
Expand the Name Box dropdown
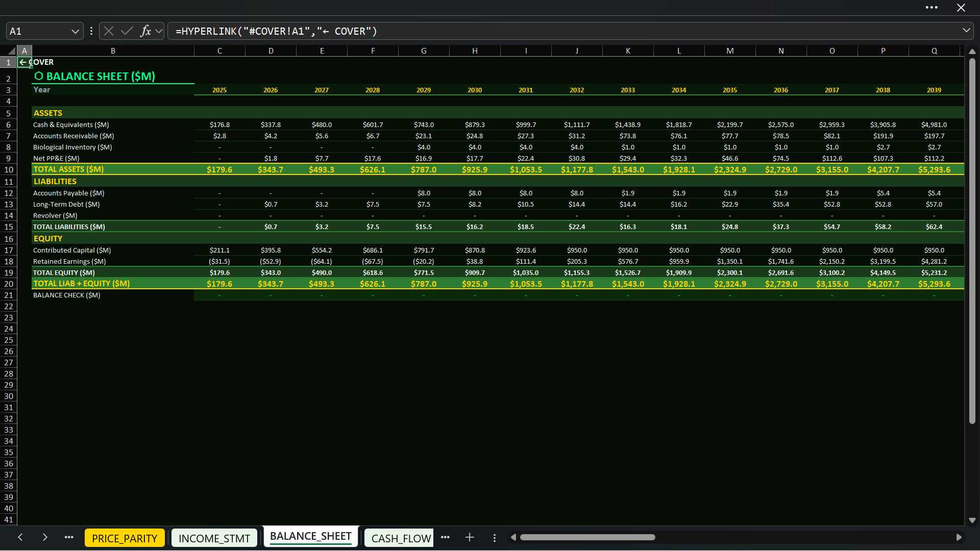tap(75, 31)
